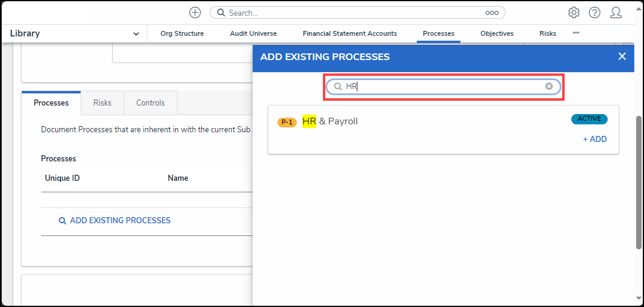Expand the Library dropdown
Image resolution: width=644 pixels, height=307 pixels.
point(136,34)
